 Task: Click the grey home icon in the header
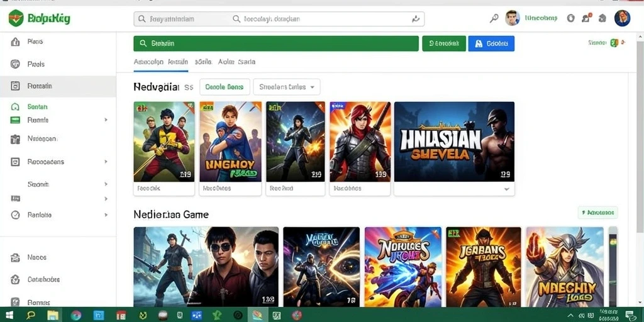[602, 18]
